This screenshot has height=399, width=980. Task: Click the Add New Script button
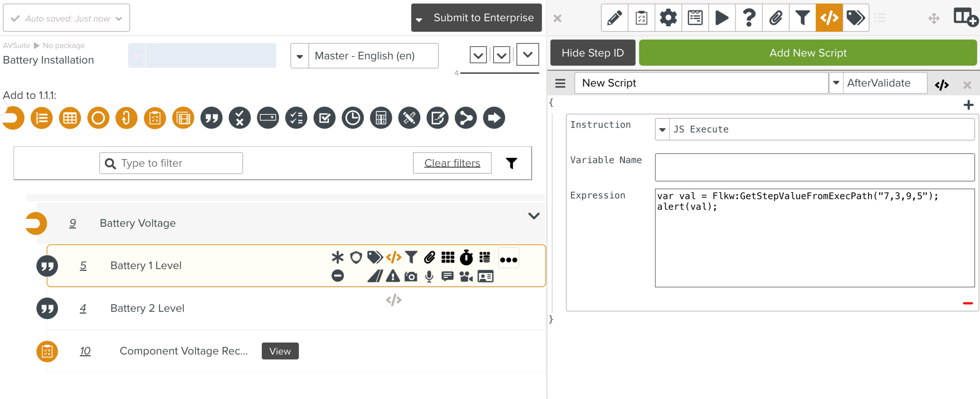click(808, 53)
